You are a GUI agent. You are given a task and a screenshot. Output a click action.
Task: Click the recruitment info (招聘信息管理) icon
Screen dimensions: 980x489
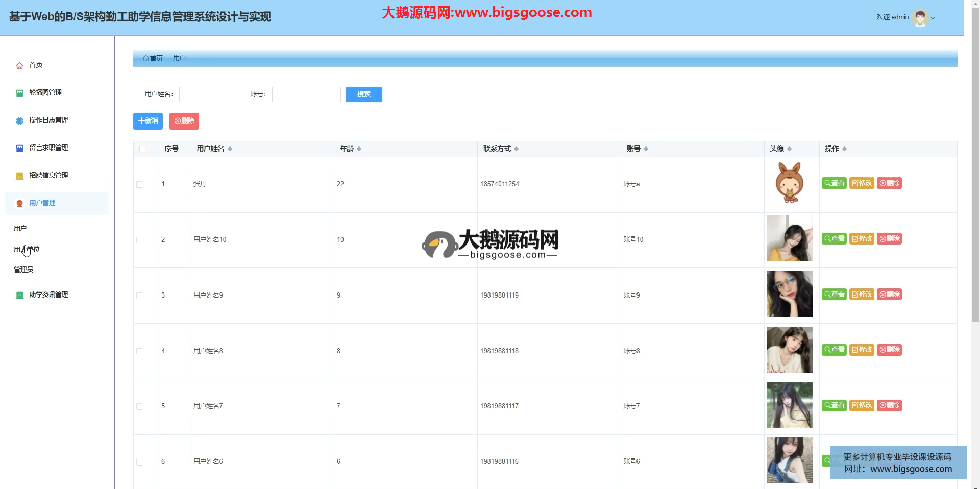coord(19,176)
